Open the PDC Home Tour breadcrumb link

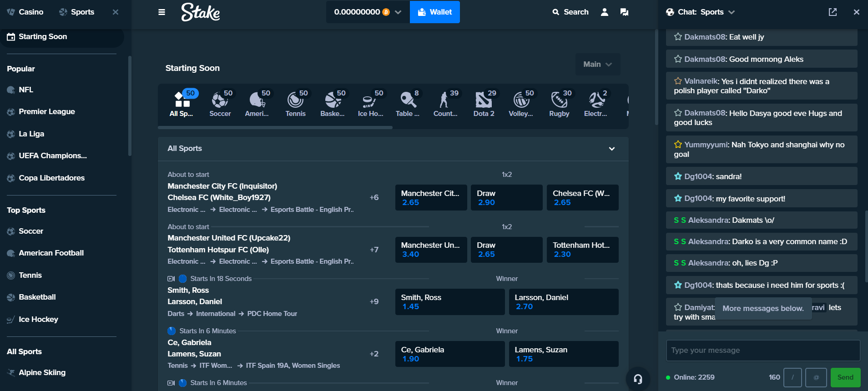click(x=272, y=314)
